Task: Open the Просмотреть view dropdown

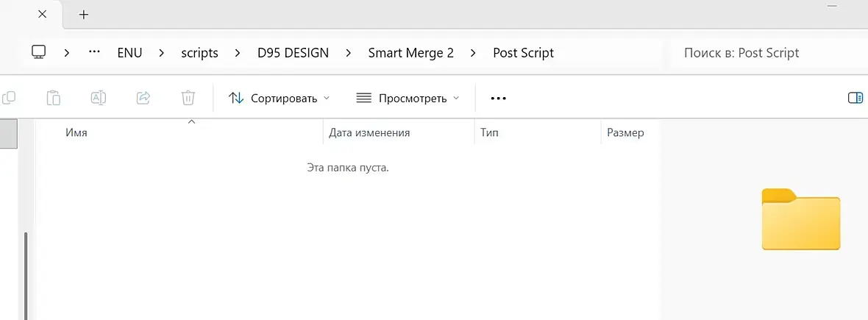Action: [408, 98]
